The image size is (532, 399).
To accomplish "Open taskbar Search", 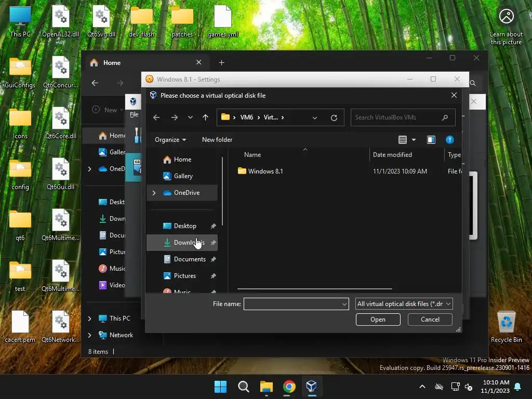I will tap(243, 387).
